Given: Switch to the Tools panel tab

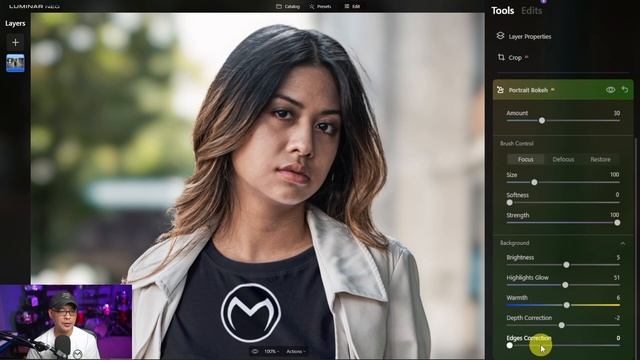Looking at the screenshot, I should tap(502, 11).
